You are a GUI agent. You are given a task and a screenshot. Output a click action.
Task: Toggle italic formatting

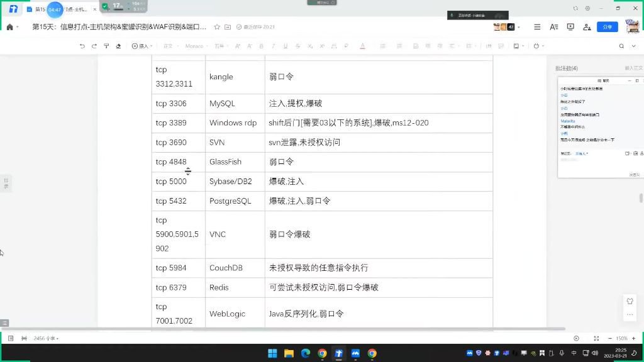click(x=273, y=46)
